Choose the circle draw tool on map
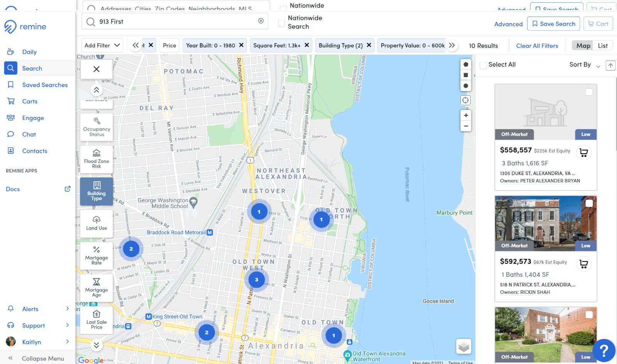The height and width of the screenshot is (364, 617). 466,86
